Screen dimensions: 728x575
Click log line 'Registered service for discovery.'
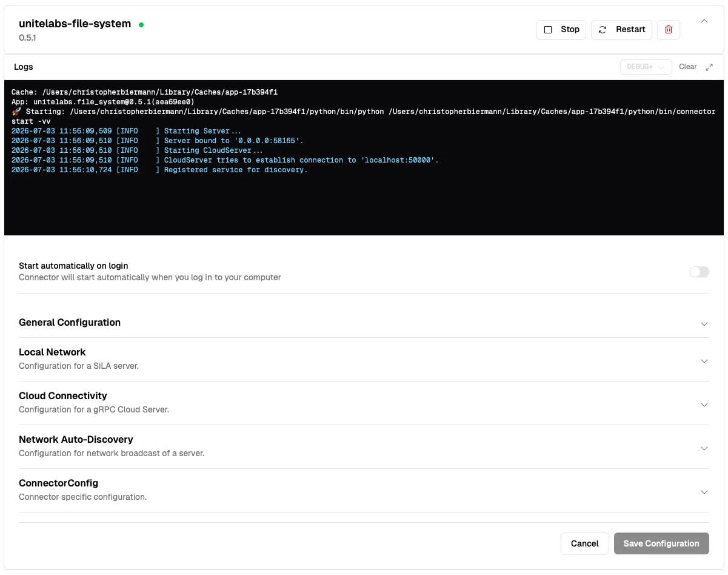[159, 170]
